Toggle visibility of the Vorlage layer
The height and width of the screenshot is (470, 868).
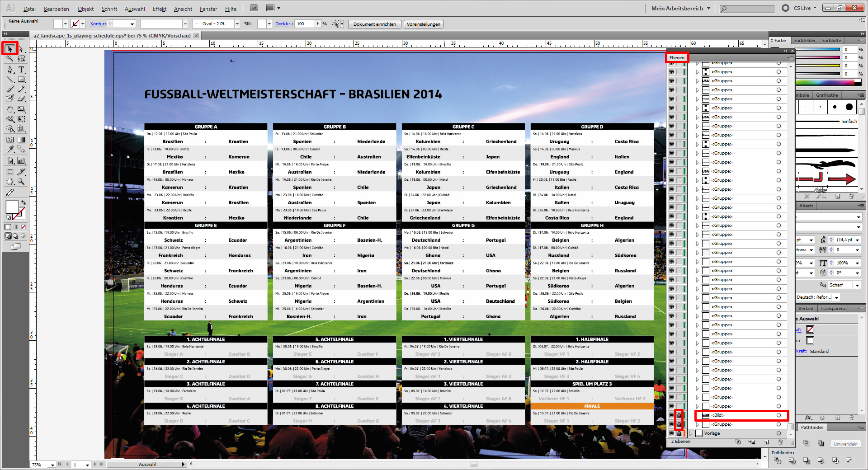tap(671, 433)
